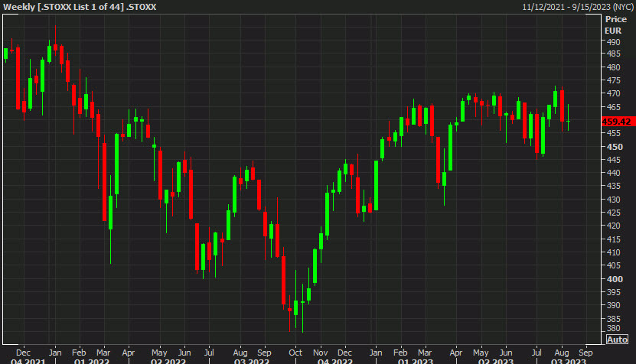
Task: Click the 490 price axis label
Action: tap(613, 42)
